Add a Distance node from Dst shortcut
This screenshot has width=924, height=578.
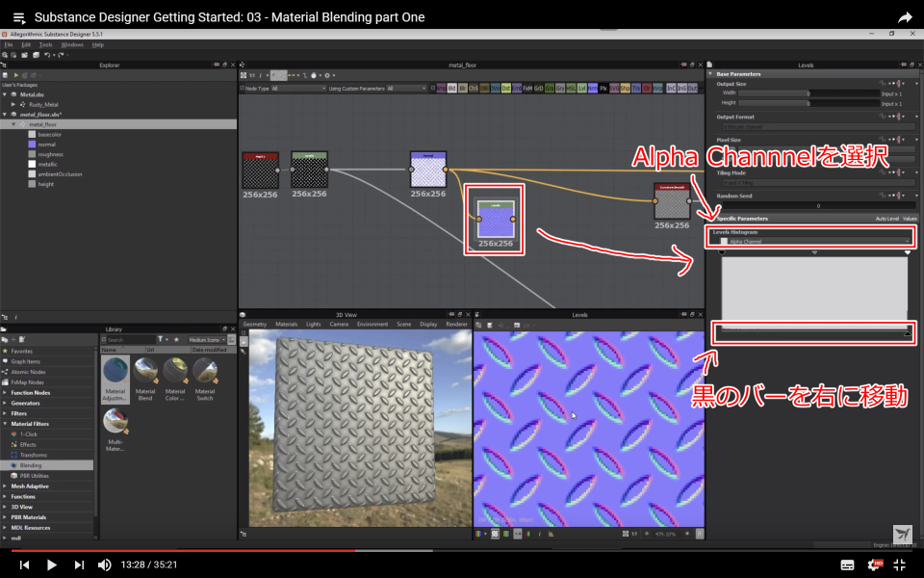coord(505,89)
